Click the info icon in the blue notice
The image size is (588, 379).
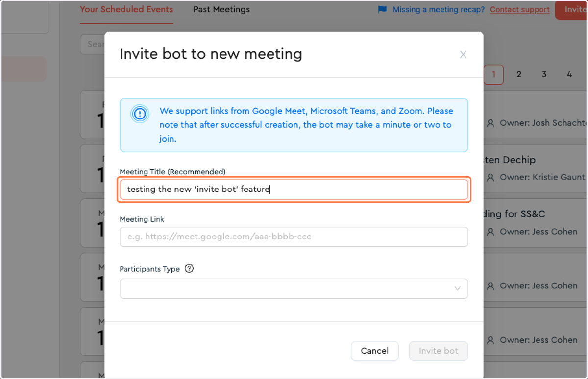(x=140, y=114)
